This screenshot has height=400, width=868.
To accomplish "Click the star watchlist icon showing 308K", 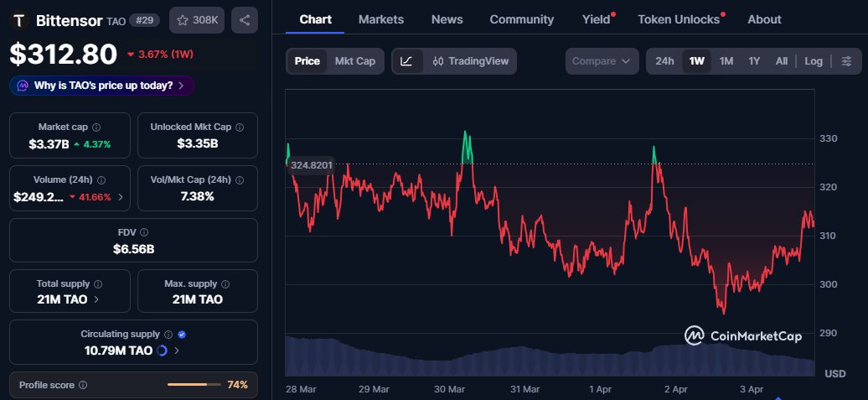I will click(x=197, y=20).
